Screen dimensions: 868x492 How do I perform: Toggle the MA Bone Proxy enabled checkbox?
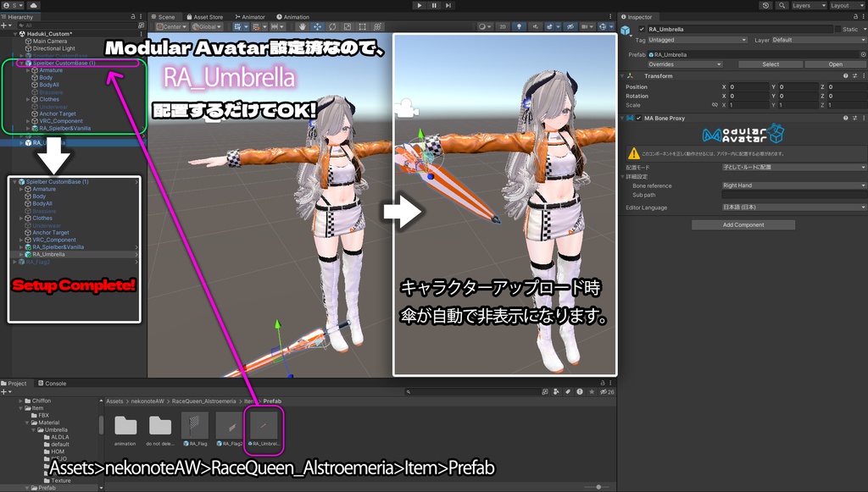pyautogui.click(x=639, y=119)
